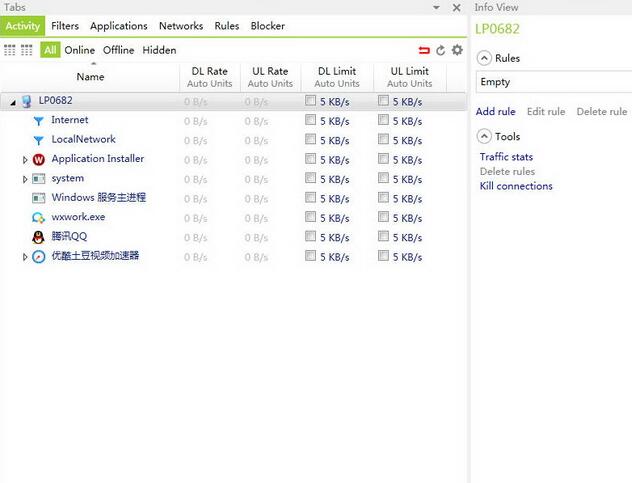Click the Tencent QQ penguin icon

tap(39, 237)
